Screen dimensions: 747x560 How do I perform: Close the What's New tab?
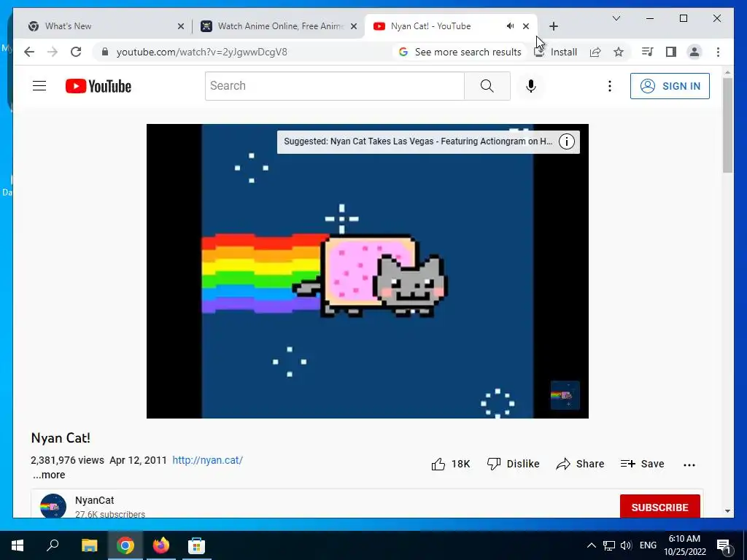click(181, 26)
